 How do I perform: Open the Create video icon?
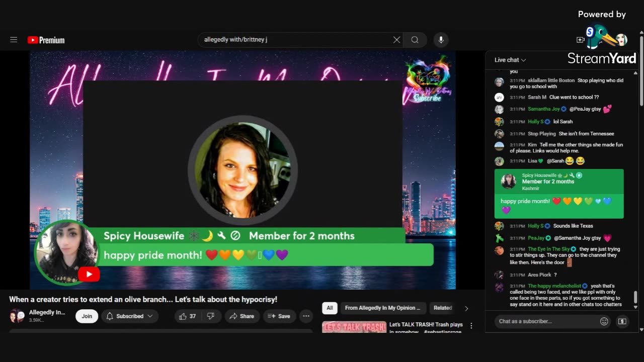[x=581, y=40]
